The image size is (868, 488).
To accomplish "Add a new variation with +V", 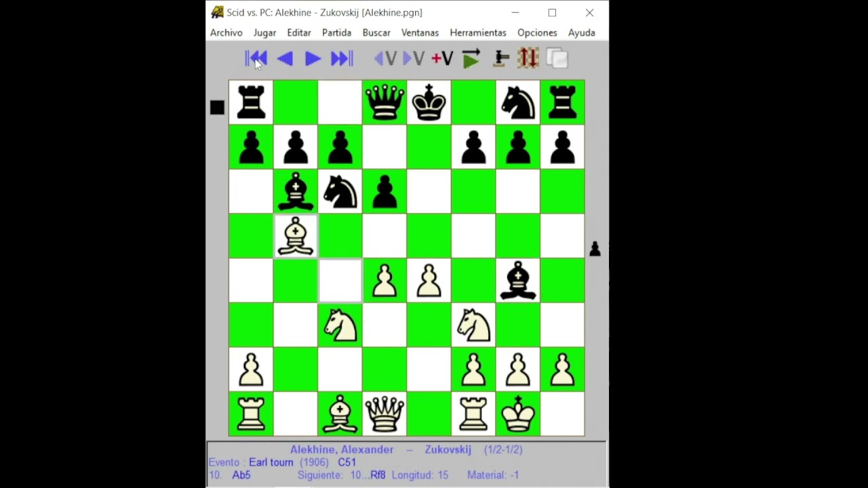I will click(442, 59).
